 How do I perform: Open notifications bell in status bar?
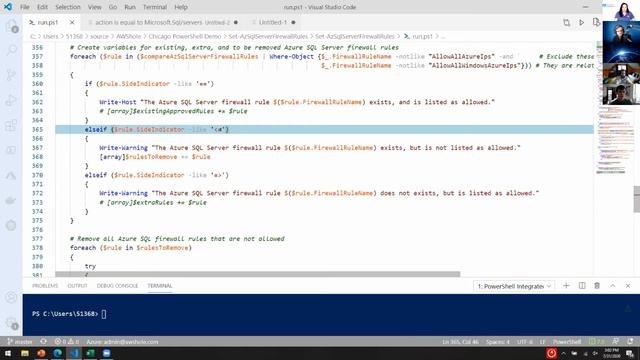(631, 342)
